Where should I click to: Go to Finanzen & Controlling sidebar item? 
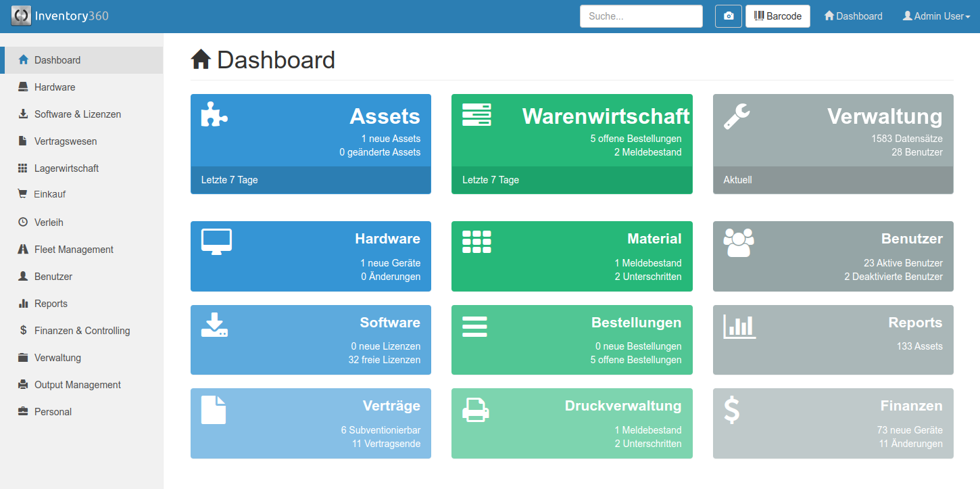82,331
